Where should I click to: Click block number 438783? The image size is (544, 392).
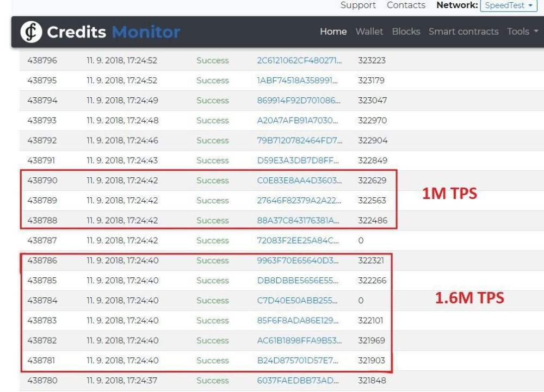(42, 321)
